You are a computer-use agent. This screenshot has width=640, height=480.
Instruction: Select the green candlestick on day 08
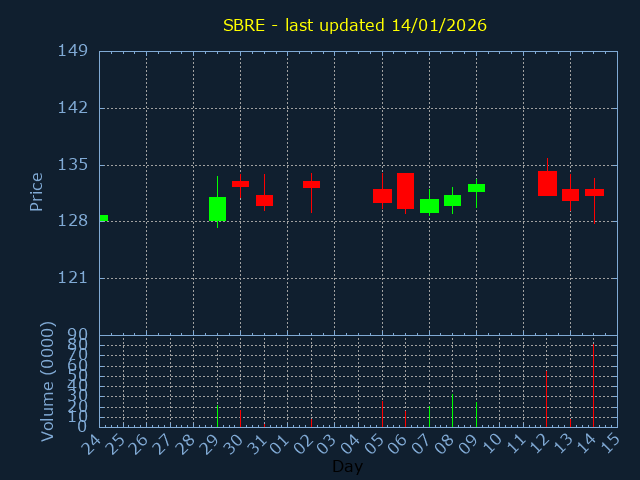tap(452, 200)
